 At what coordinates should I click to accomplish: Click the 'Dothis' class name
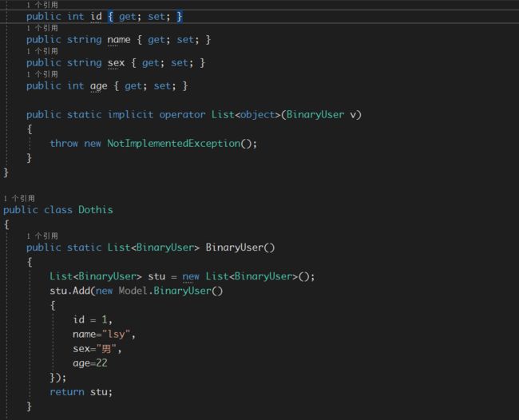[96, 210]
